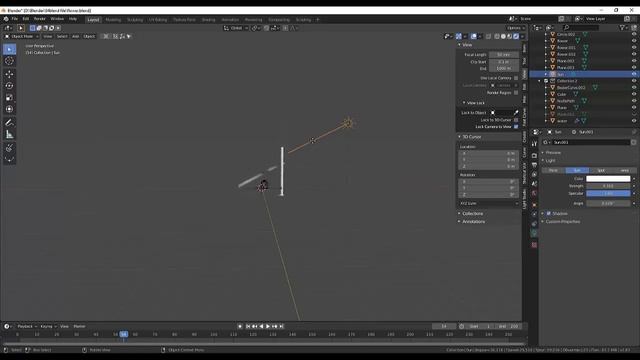This screenshot has width=640, height=360.
Task: Click the light Strength field
Action: tap(608, 186)
